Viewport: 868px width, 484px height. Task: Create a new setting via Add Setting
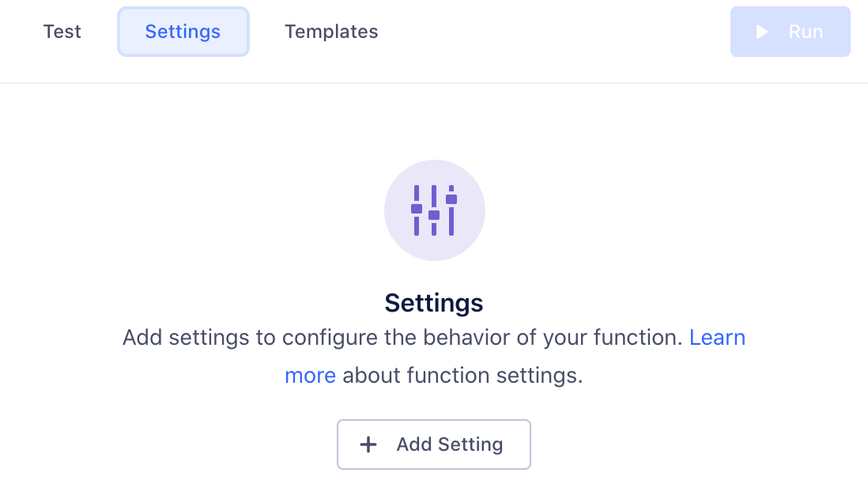(433, 444)
